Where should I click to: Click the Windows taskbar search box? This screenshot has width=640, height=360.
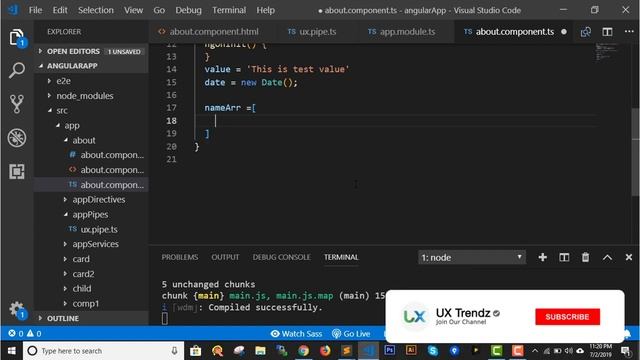click(x=103, y=351)
